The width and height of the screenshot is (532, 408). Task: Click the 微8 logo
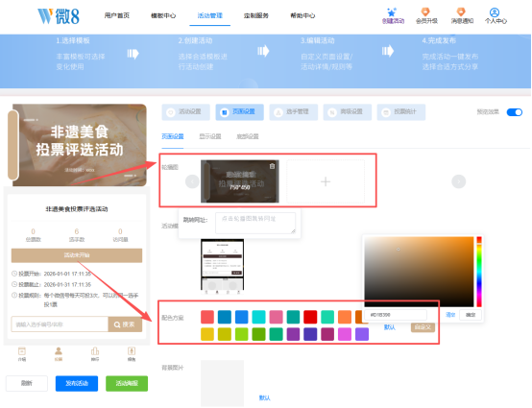point(58,16)
